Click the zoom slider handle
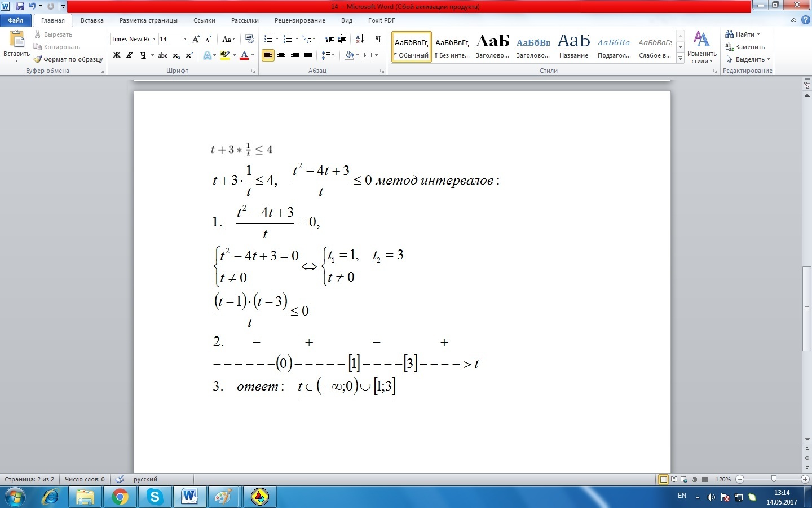The width and height of the screenshot is (812, 508). 774,479
